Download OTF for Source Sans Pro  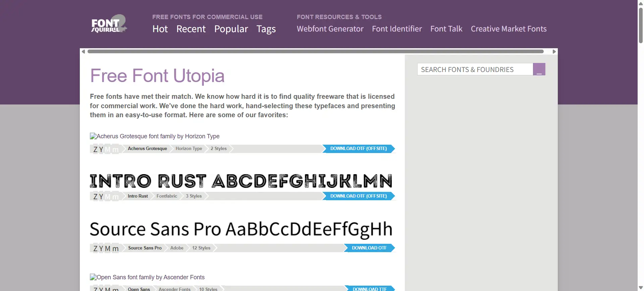pos(369,248)
